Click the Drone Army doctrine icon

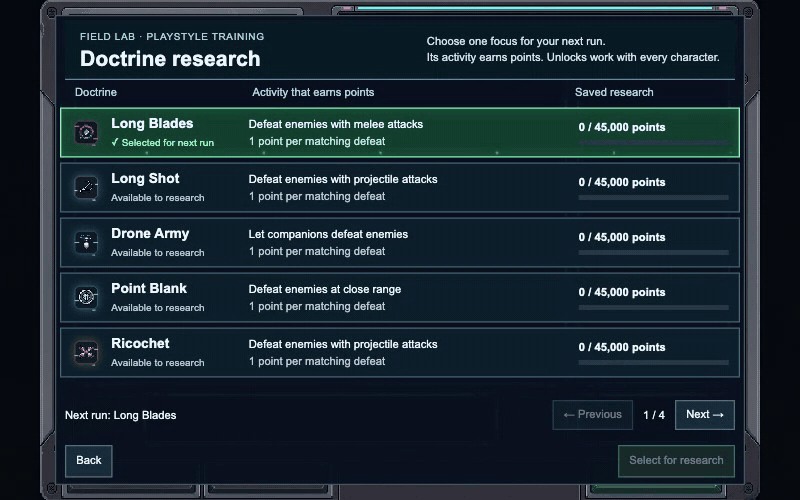click(x=86, y=243)
